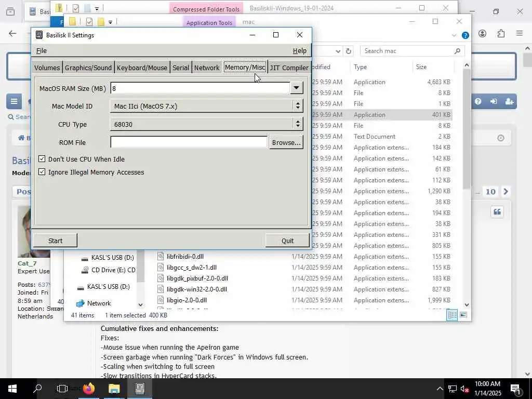Click the ROM File text field
Viewport: 532px width, 399px height.
[189, 142]
